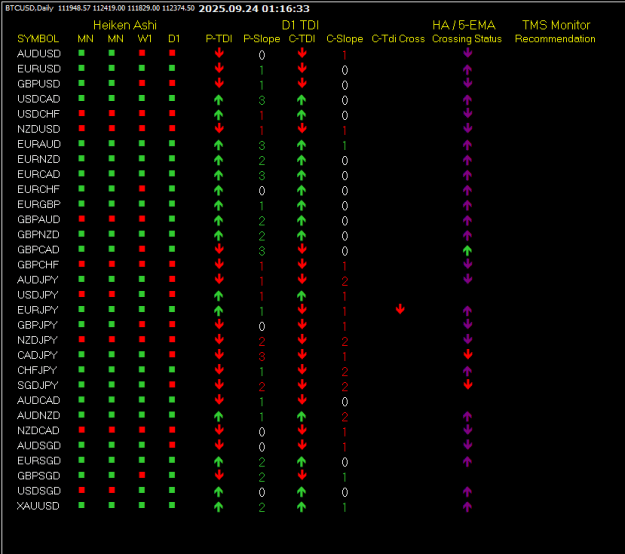This screenshot has height=554, width=625.
Task: Click the CHFJPY purple up crossing arrow
Action: (467, 371)
